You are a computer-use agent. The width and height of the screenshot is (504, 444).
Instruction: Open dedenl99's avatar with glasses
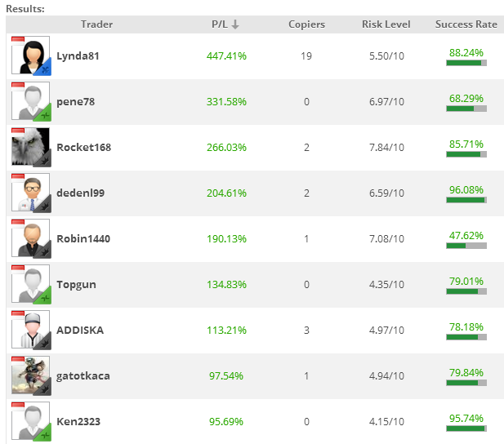tap(31, 193)
